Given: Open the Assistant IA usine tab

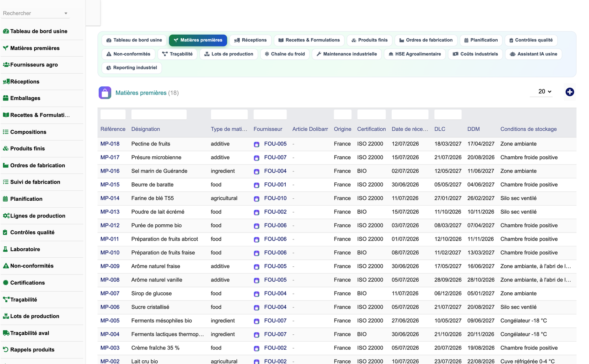Looking at the screenshot, I should 534,54.
